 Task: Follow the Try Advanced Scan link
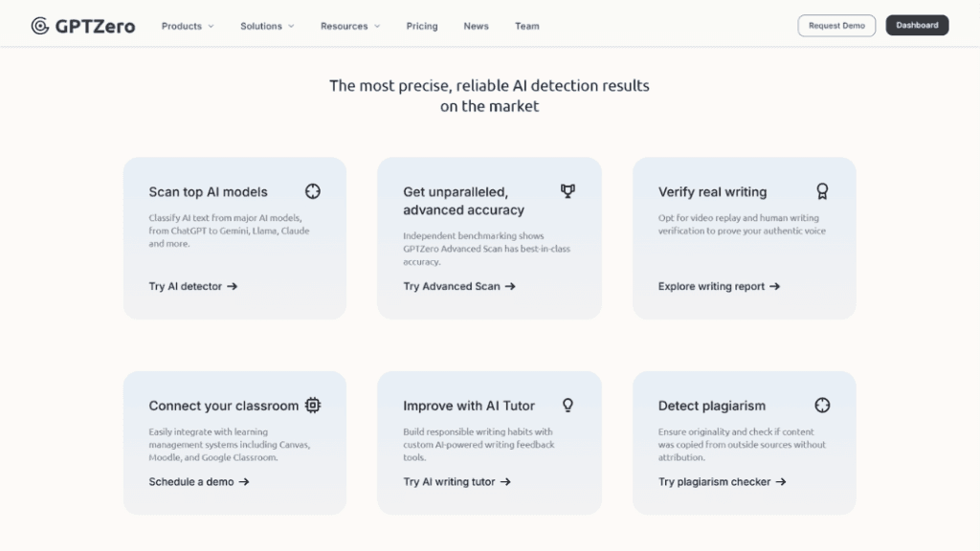click(459, 286)
